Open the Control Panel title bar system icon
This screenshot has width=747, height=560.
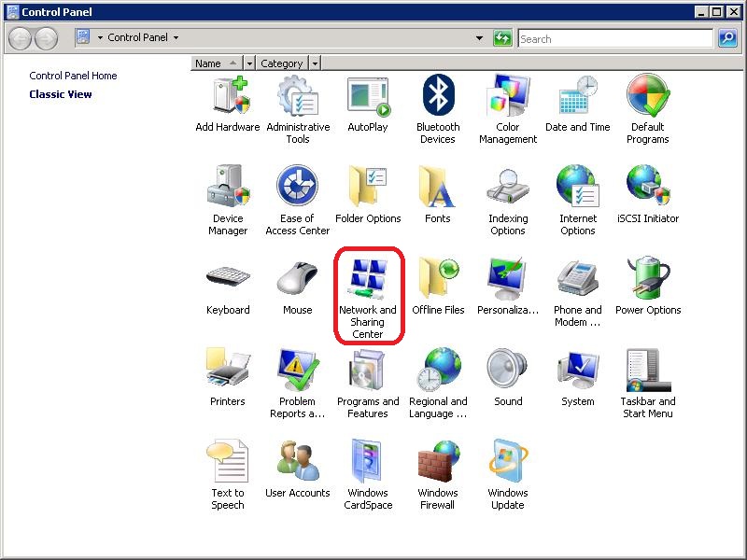coord(13,12)
